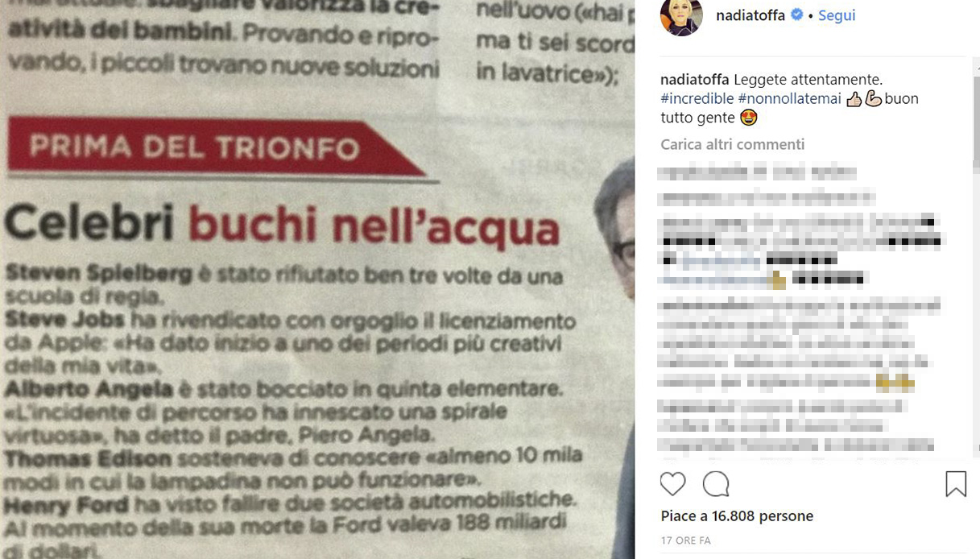
Task: Click the thumbs-up emoji in the caption
Action: click(x=854, y=99)
